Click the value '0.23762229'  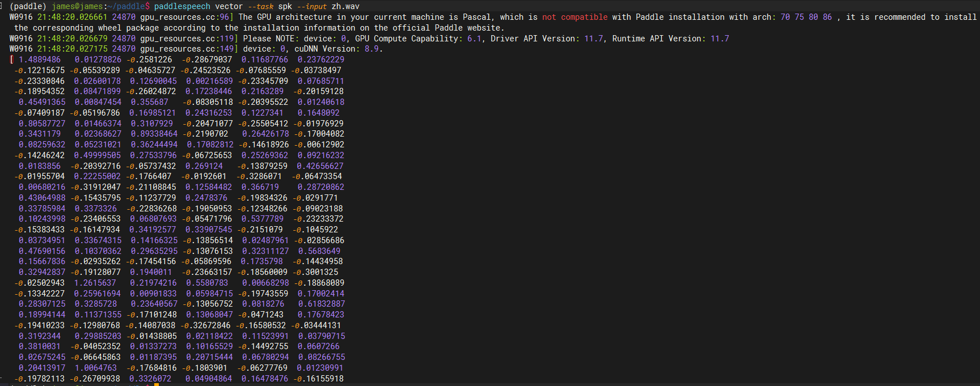tap(321, 60)
